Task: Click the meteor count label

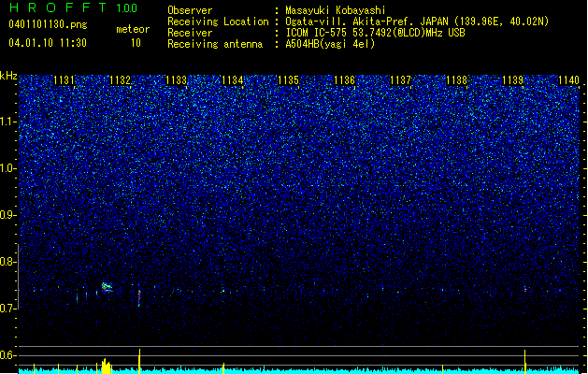Action: point(133,29)
